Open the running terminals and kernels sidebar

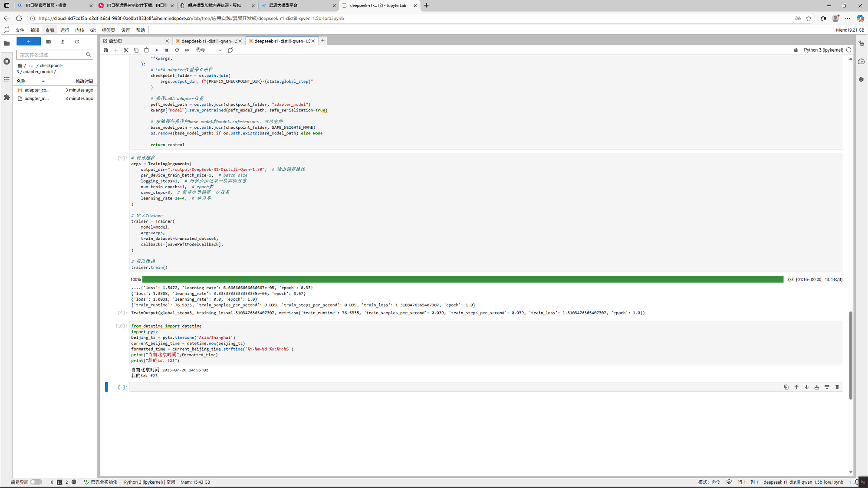coord(7,62)
